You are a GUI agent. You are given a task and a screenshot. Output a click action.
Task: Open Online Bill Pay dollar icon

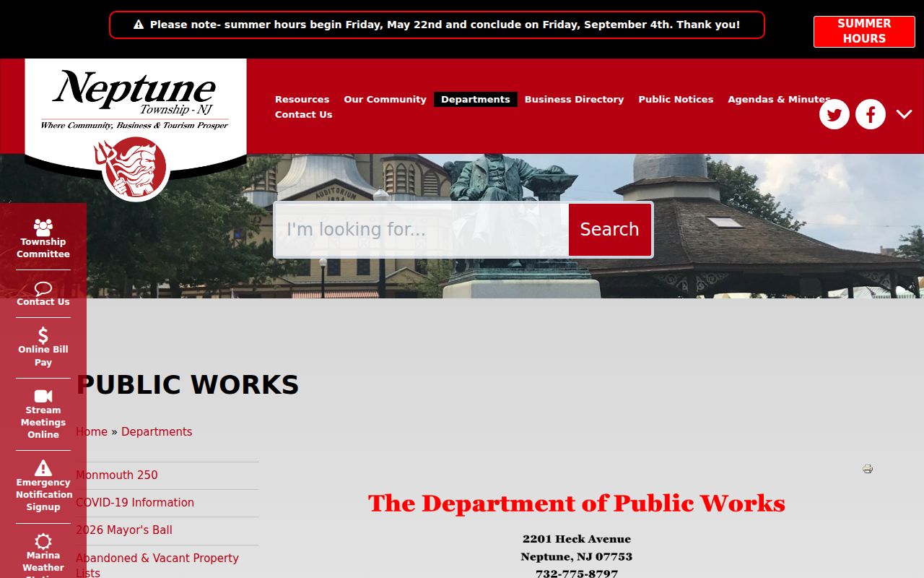pos(43,335)
